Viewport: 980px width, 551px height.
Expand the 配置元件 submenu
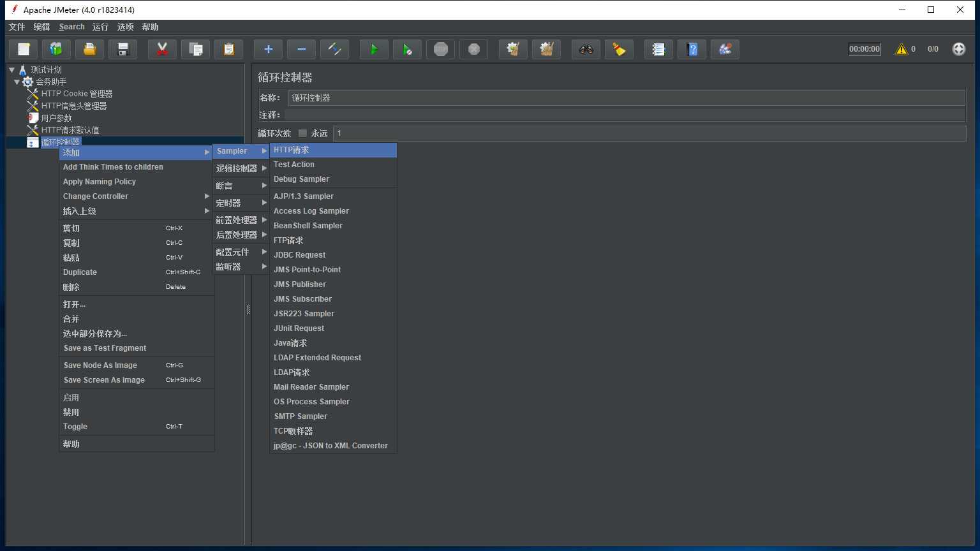point(241,252)
